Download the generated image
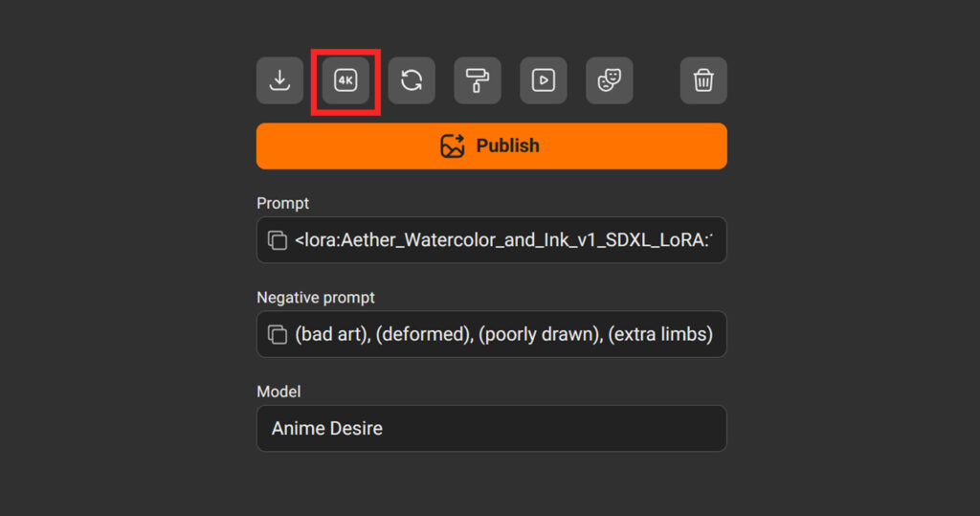 [x=279, y=80]
